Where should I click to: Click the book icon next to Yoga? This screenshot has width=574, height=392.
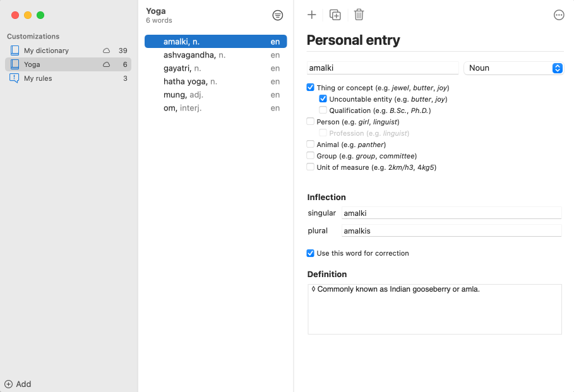(x=15, y=64)
